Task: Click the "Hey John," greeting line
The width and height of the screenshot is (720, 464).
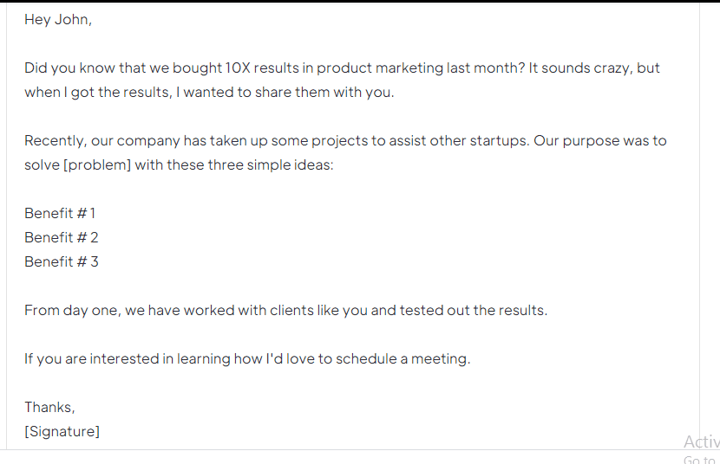Action: click(58, 19)
